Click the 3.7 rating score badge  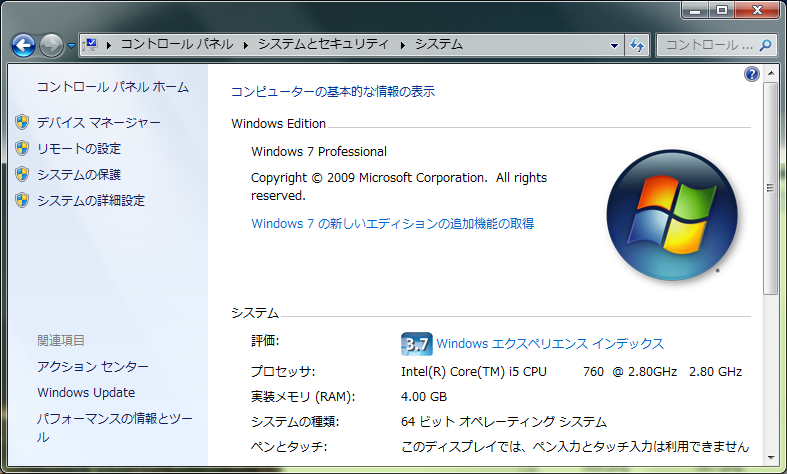[x=417, y=344]
